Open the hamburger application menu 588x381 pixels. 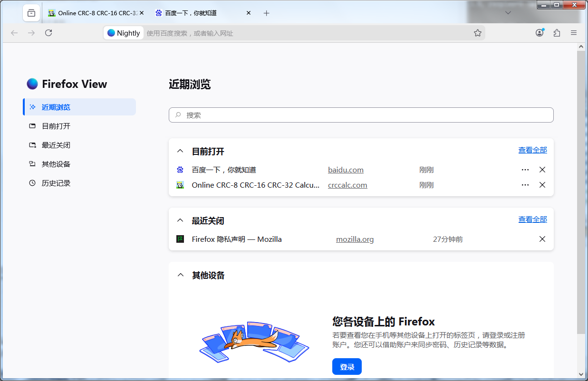click(x=574, y=33)
